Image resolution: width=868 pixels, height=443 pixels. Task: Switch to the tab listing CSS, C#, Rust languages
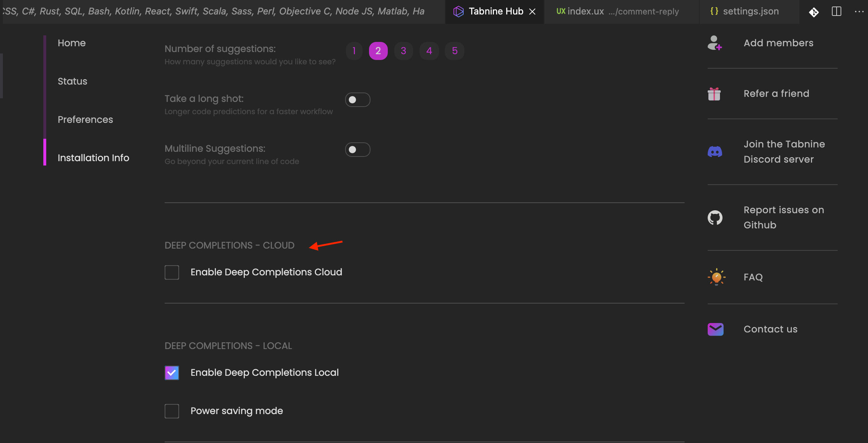(x=224, y=12)
